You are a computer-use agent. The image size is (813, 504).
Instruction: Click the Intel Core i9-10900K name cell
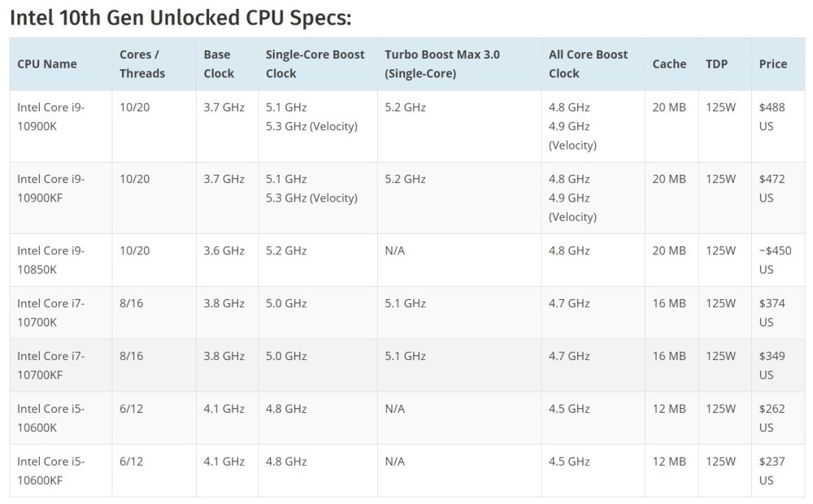[x=51, y=116]
